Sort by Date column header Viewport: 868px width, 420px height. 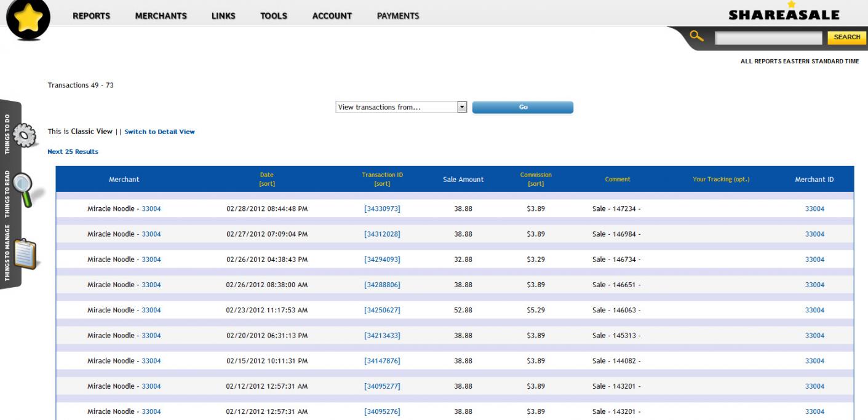[x=267, y=179]
